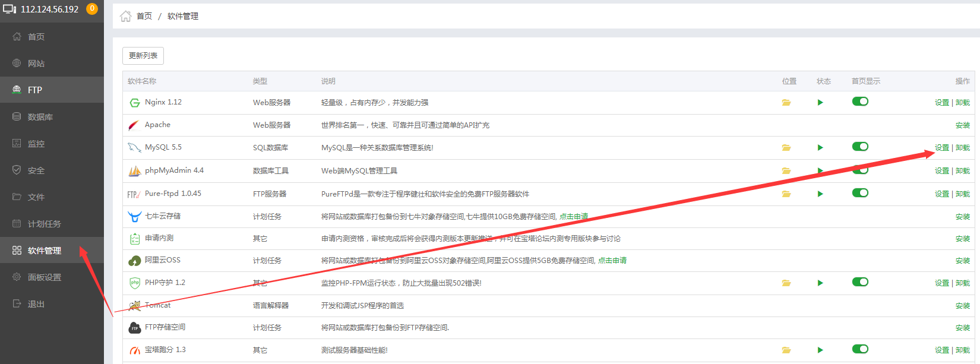Click 设置 link for MySQL 5.5
980x364 pixels.
point(941,148)
